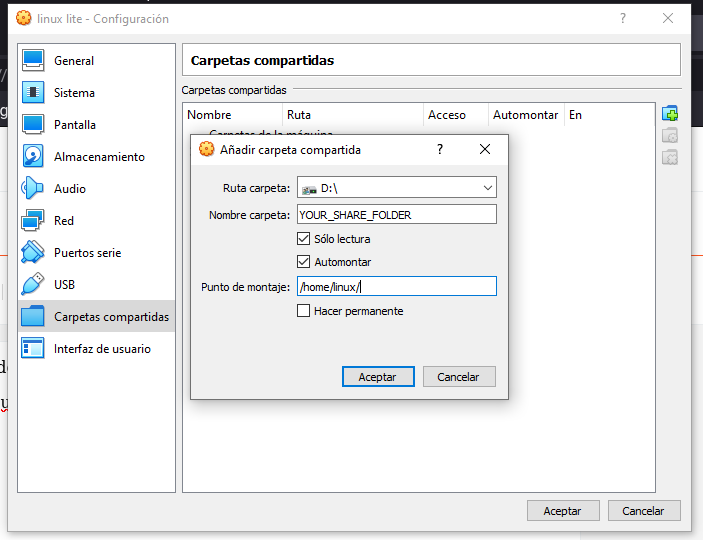Viewport: 703px width, 540px height.
Task: Open General settings section
Action: point(96,61)
